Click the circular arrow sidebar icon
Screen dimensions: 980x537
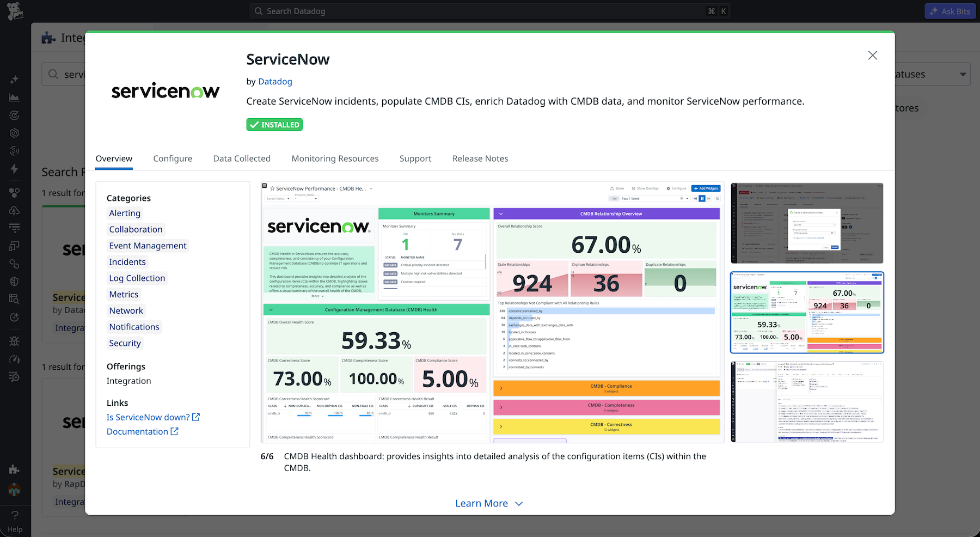(x=15, y=318)
